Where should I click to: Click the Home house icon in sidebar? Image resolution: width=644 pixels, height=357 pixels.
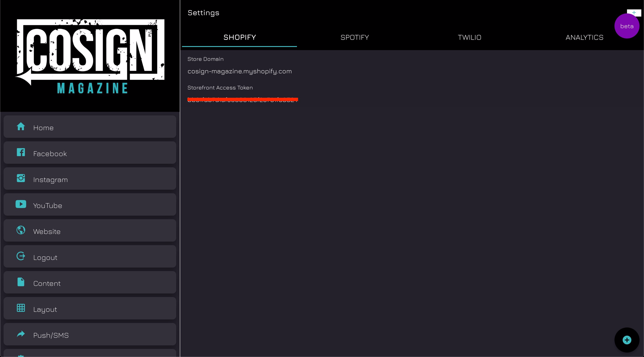tap(21, 127)
